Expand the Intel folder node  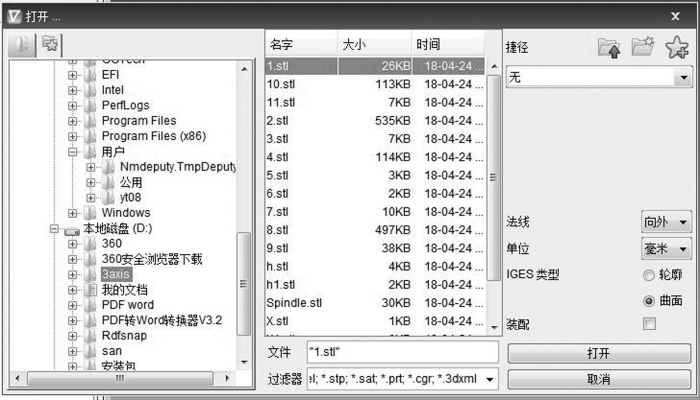click(x=72, y=90)
